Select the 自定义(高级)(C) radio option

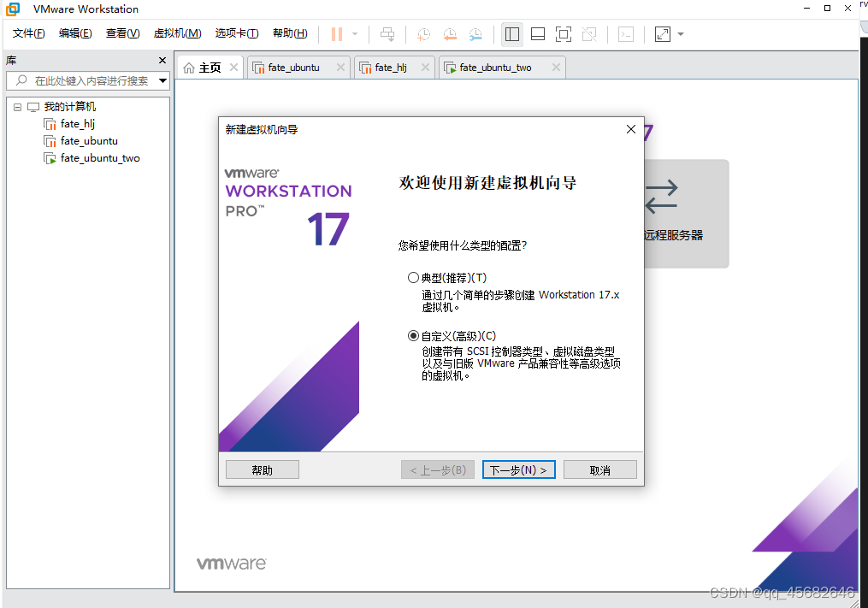click(413, 336)
